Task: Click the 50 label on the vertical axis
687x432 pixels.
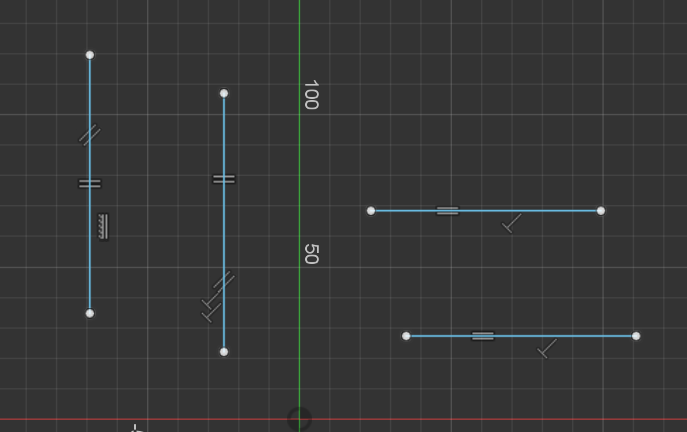Action: [x=310, y=254]
